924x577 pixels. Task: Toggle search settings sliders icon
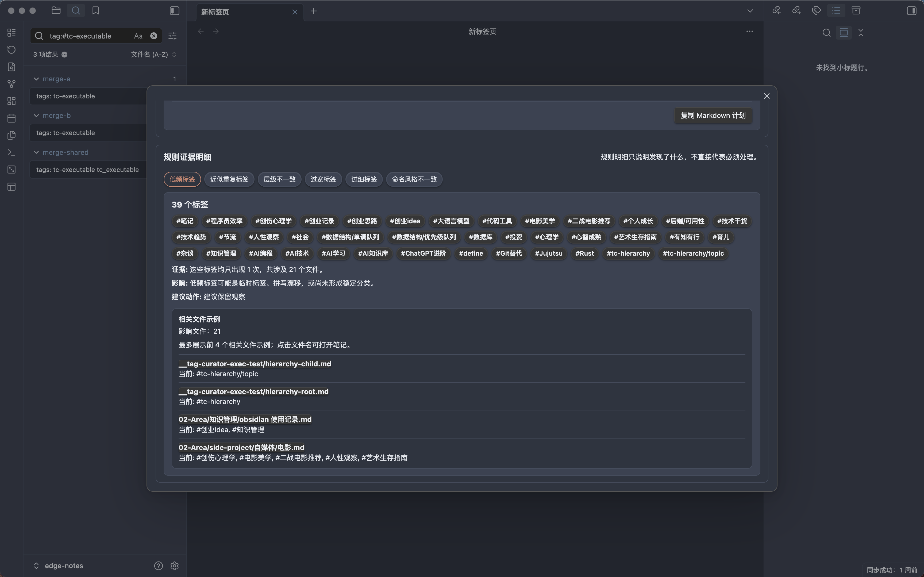[x=172, y=36]
